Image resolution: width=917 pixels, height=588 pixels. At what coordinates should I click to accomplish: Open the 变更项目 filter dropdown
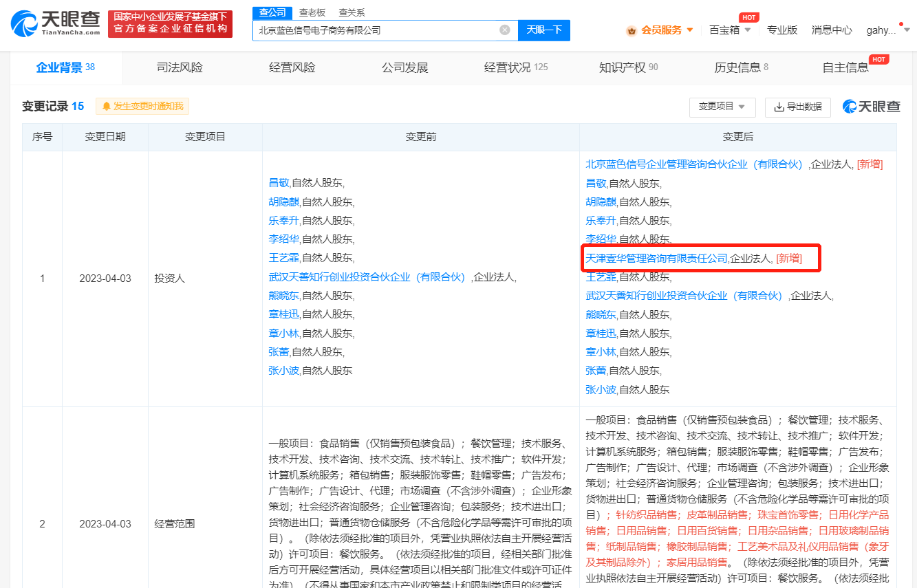tap(722, 107)
